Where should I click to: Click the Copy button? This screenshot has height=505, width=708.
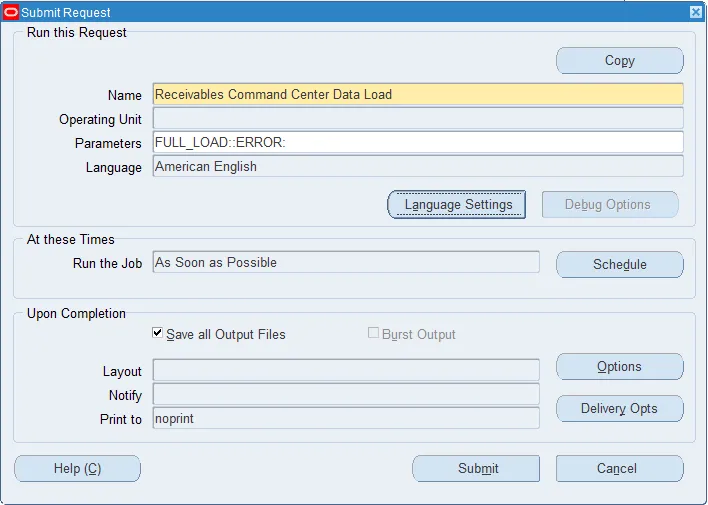coord(620,61)
